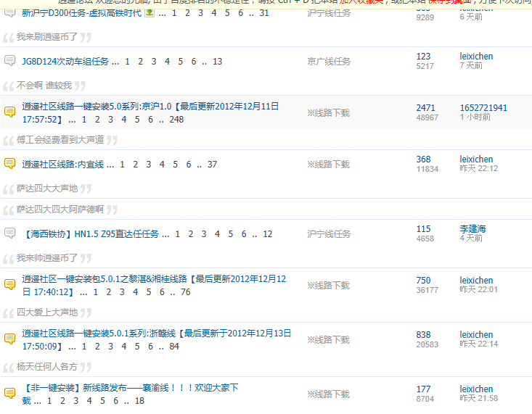Open 沪宁线任务 category in 海西铁协 row
The width and height of the screenshot is (532, 414).
pyautogui.click(x=329, y=234)
